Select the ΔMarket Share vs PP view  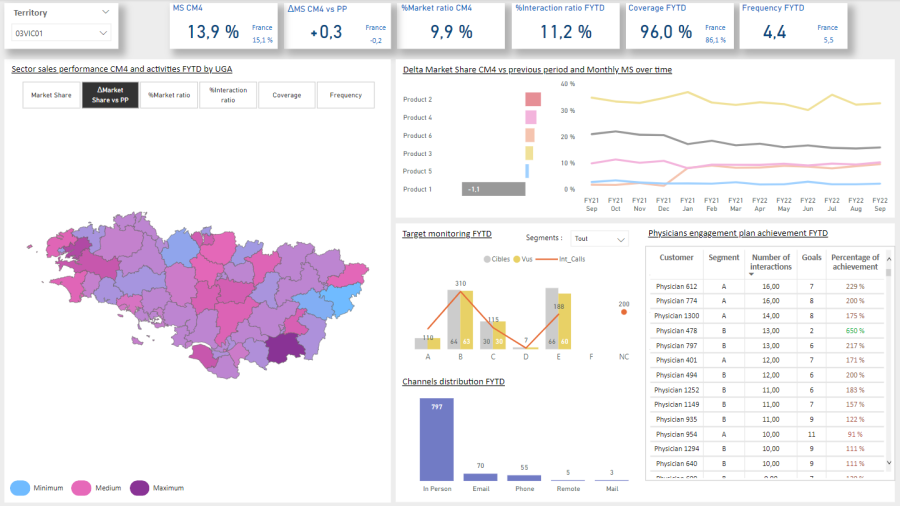click(110, 95)
